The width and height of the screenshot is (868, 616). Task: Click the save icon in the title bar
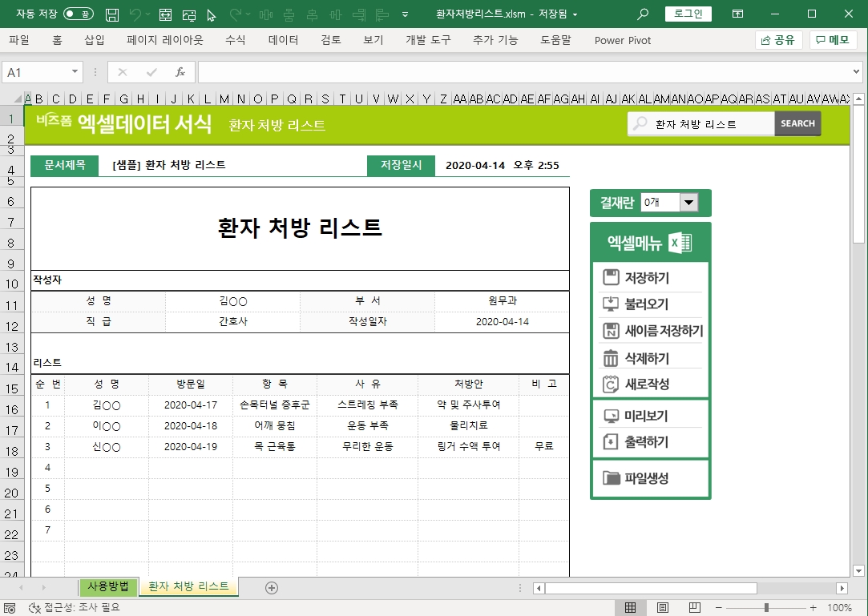coord(113,14)
